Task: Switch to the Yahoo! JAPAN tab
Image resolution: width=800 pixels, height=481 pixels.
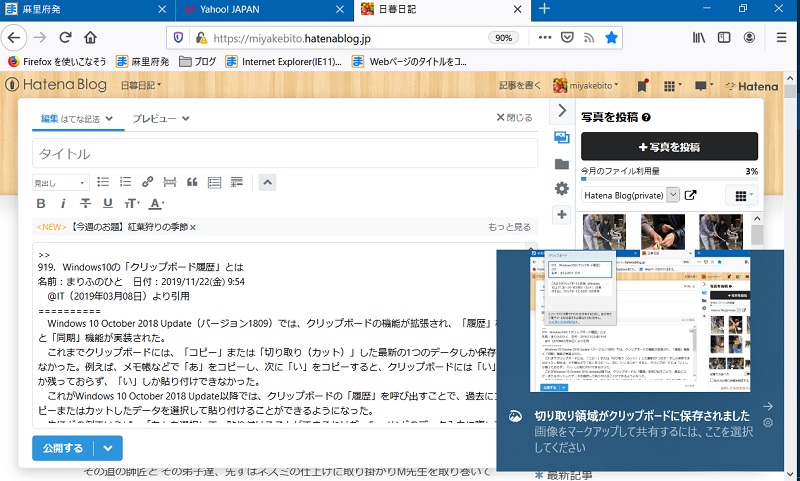Action: click(264, 9)
